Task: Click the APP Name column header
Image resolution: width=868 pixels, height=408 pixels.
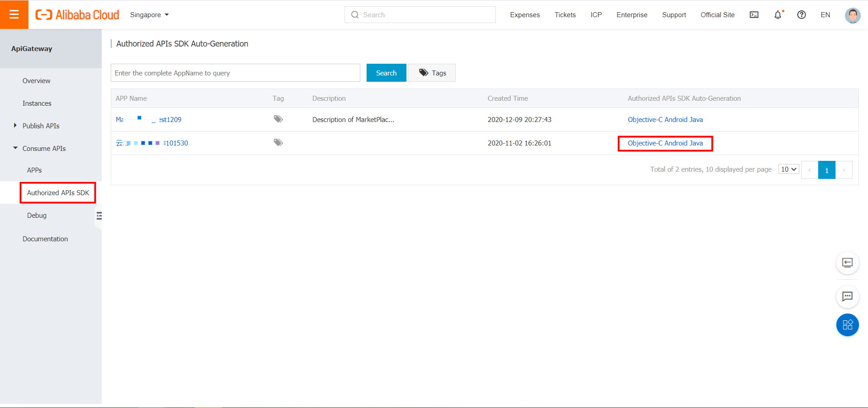Action: tap(131, 98)
